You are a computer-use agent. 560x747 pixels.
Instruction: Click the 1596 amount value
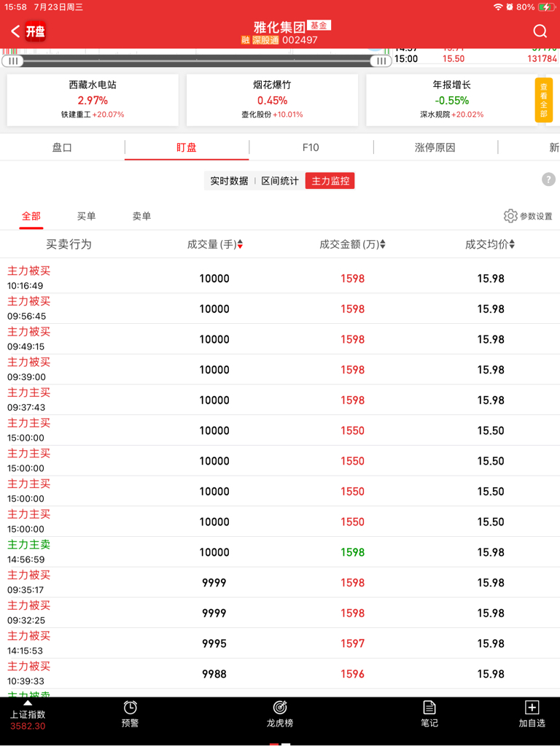[352, 674]
